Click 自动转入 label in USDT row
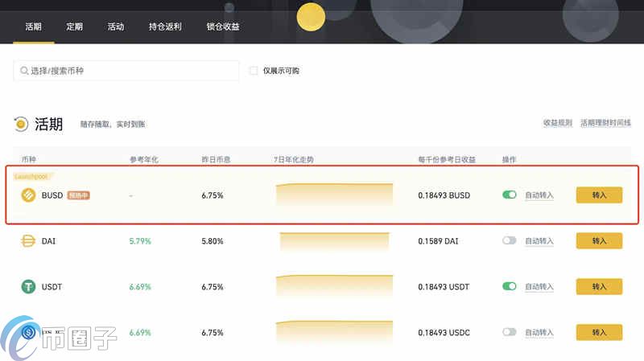The height and width of the screenshot is (361, 644). coord(539,286)
